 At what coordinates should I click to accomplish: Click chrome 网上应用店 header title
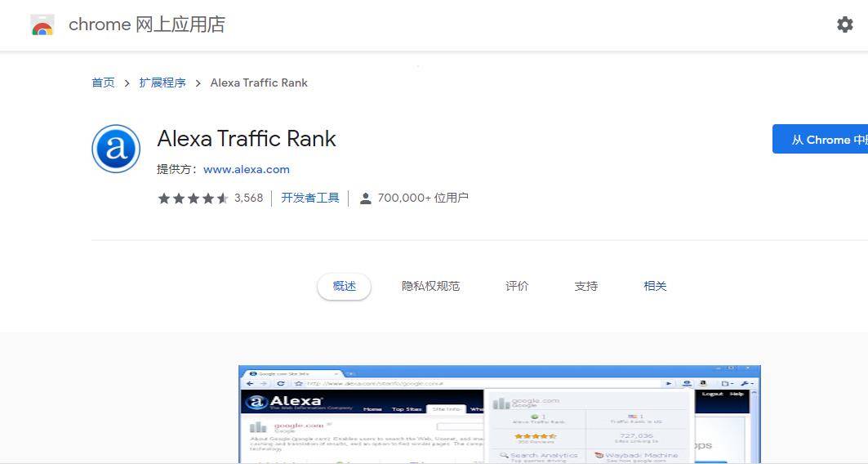point(147,25)
